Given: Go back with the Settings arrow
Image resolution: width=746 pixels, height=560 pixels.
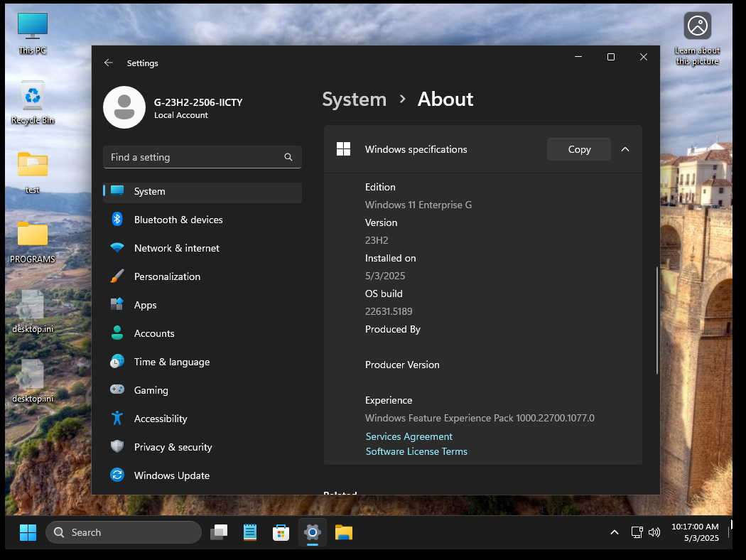Looking at the screenshot, I should (x=109, y=63).
